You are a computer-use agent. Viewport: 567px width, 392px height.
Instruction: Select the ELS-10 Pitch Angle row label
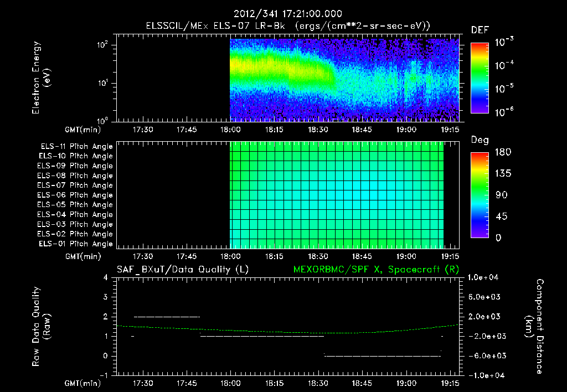click(x=75, y=156)
